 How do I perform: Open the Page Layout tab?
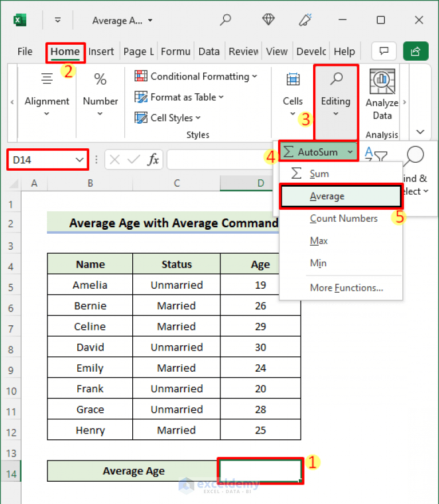click(x=139, y=52)
